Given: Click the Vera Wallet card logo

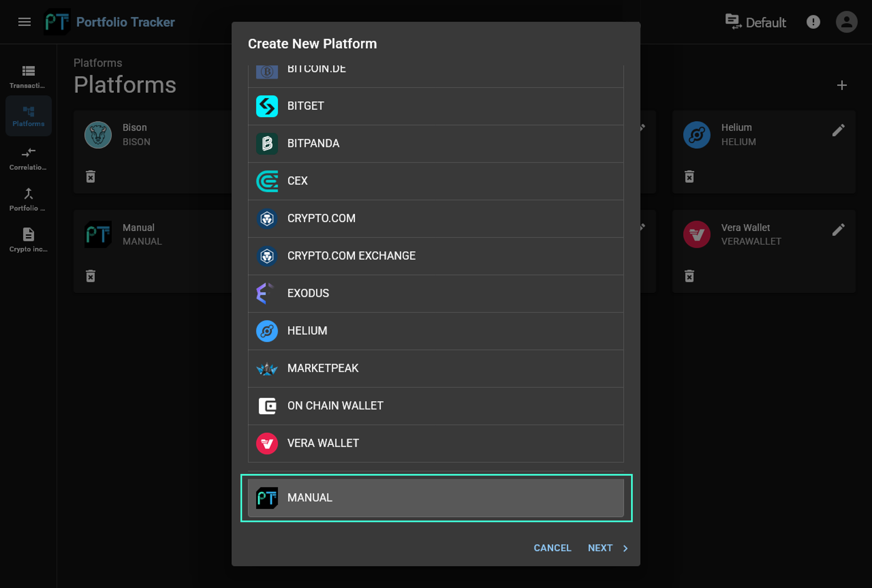Looking at the screenshot, I should 696,234.
